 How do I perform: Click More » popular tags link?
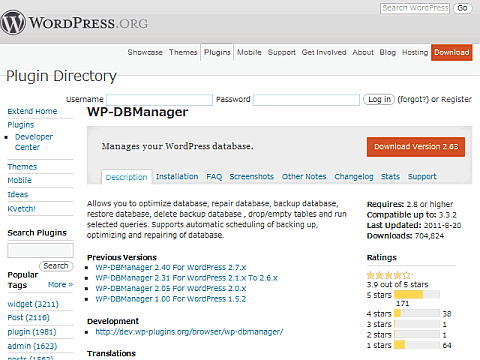pyautogui.click(x=60, y=285)
